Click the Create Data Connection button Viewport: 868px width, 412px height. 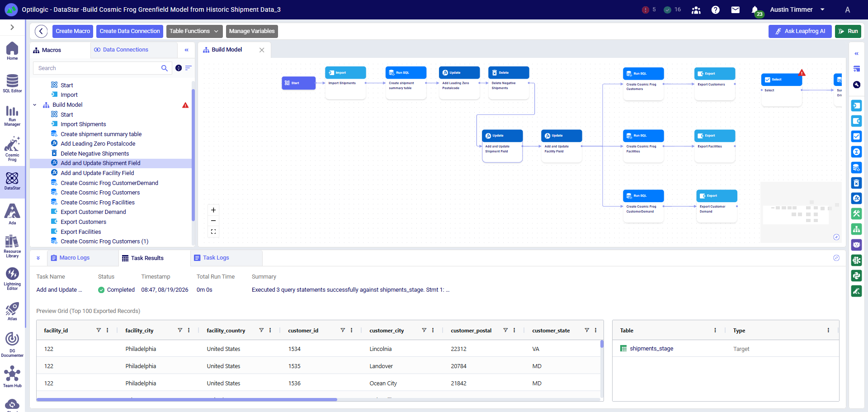coord(130,31)
